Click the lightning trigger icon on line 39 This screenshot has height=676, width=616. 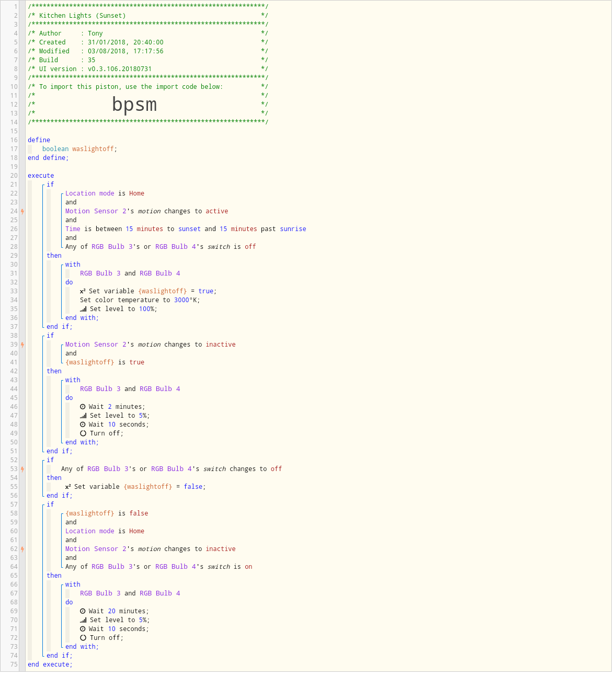(22, 345)
